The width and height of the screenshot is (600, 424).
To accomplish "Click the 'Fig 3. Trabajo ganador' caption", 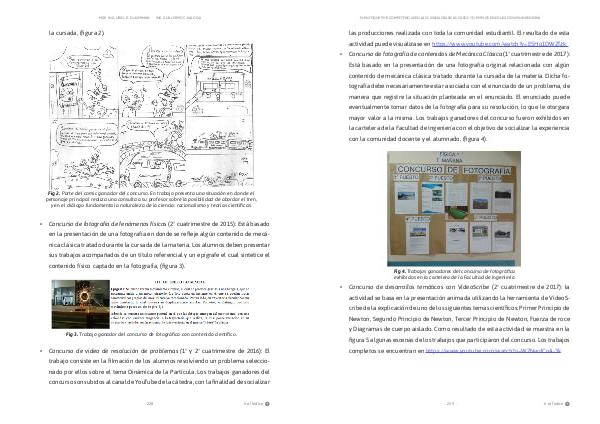I will point(151,334).
